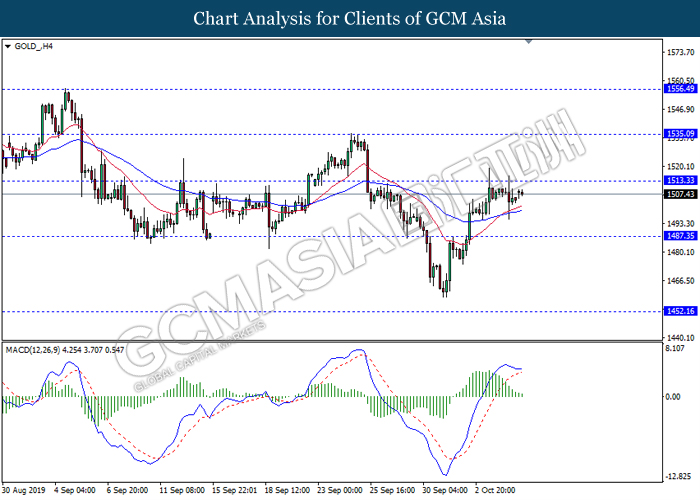The width and height of the screenshot is (700, 500).
Task: Click the 25 Sep 16:00 time label
Action: click(x=392, y=490)
